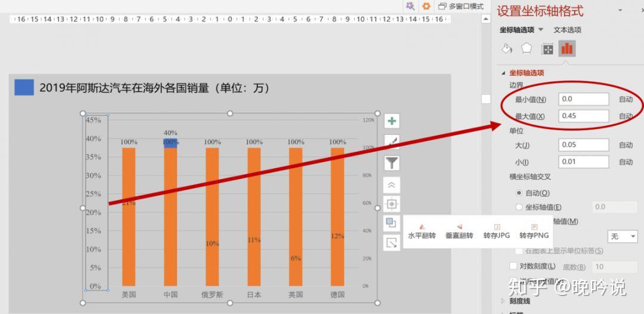Click the 12% data label on 德国 bar
The image size is (644, 314).
[338, 236]
